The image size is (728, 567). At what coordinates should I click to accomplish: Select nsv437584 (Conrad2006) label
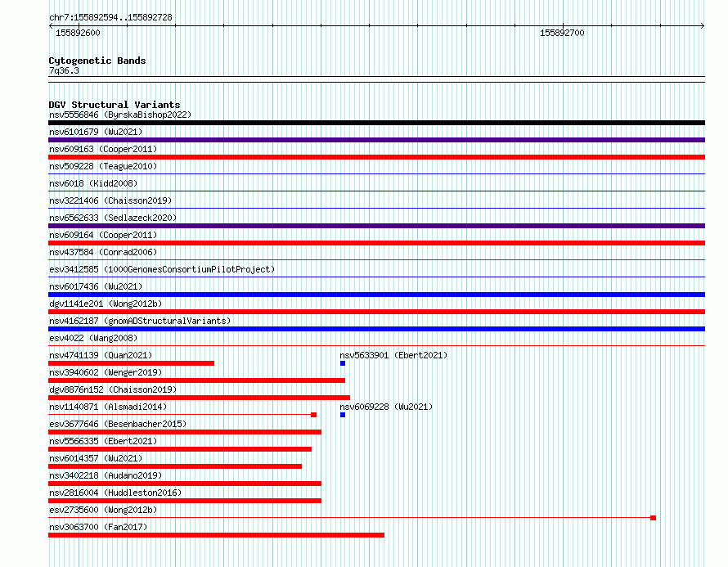[x=103, y=252]
